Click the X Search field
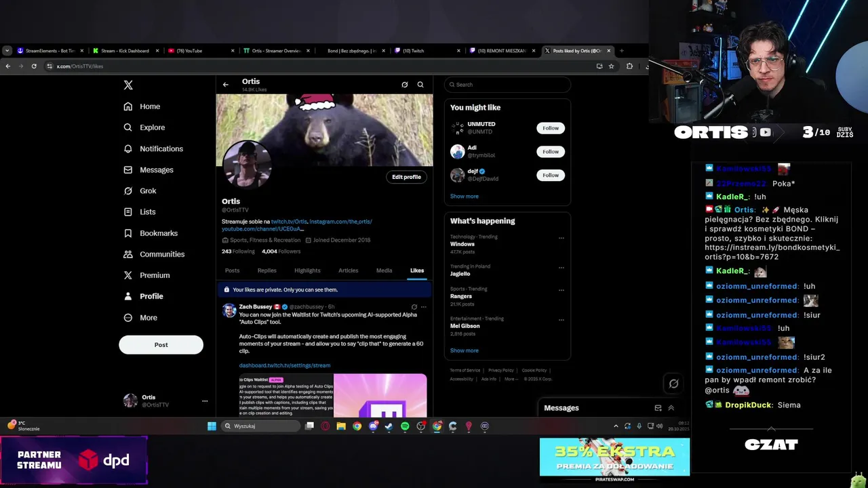Viewport: 868px width, 488px height. point(507,85)
